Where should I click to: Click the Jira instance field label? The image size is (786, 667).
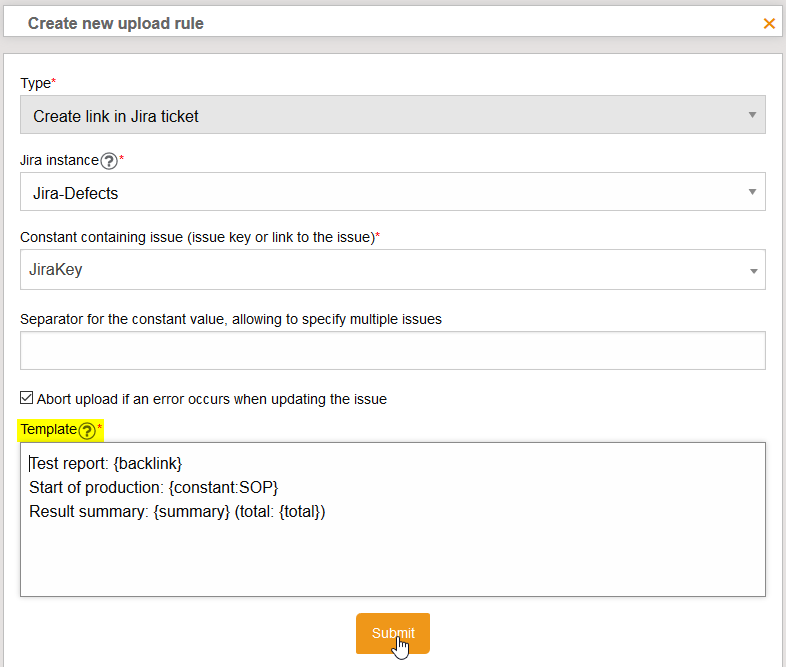pyautogui.click(x=59, y=161)
